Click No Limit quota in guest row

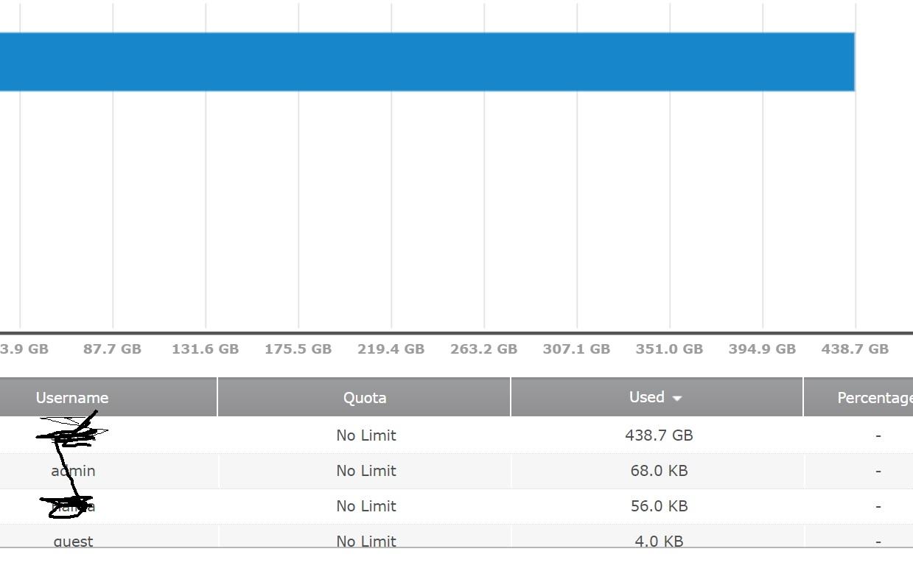click(366, 541)
